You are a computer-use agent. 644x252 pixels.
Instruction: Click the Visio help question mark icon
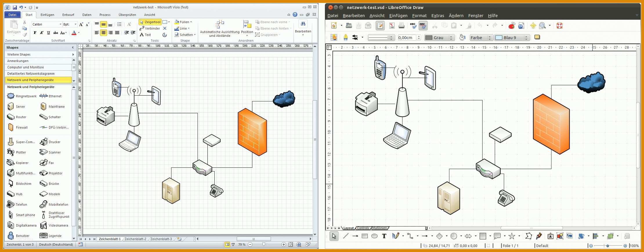295,14
